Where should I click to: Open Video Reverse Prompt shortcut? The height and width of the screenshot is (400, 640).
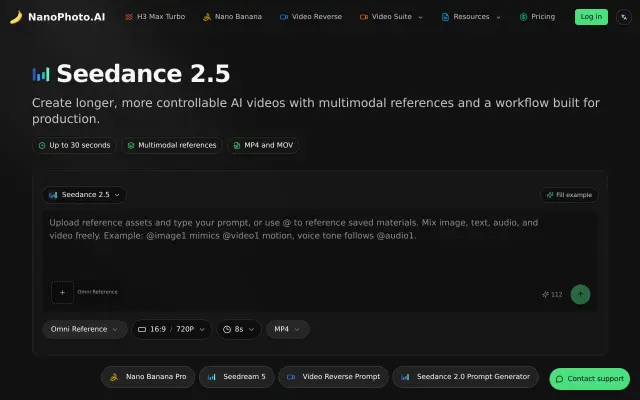pyautogui.click(x=333, y=377)
